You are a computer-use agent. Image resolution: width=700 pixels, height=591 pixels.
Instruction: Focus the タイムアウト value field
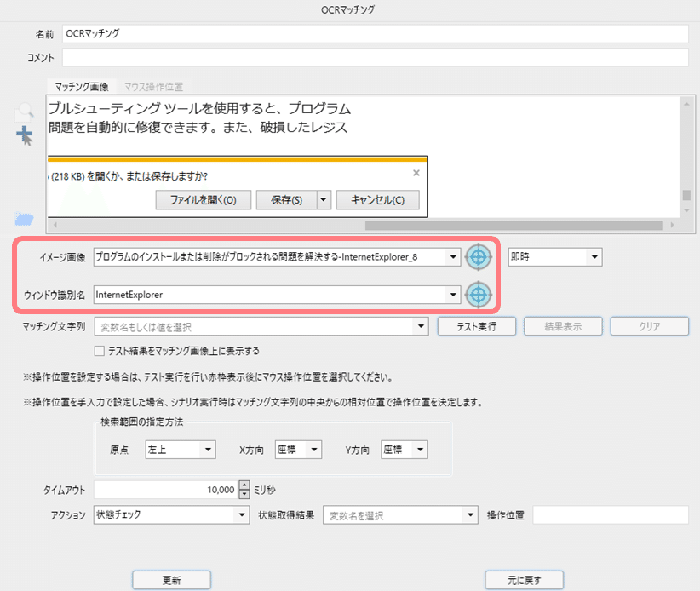point(167,490)
